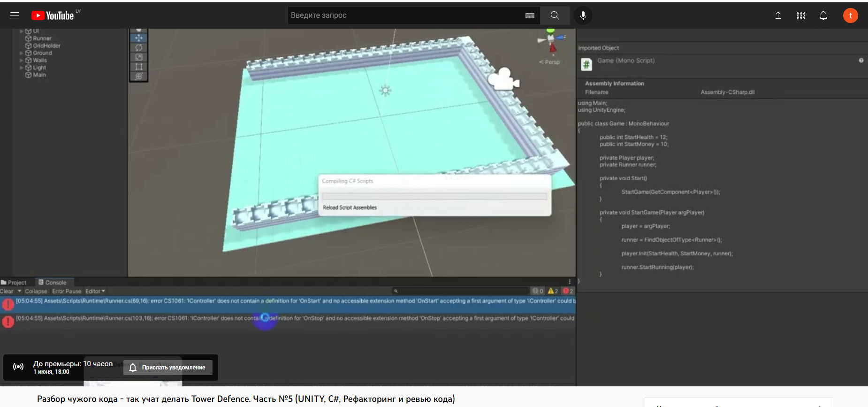Toggle warning messages filter in Console
Screen dimensions: 868x407
click(553, 291)
